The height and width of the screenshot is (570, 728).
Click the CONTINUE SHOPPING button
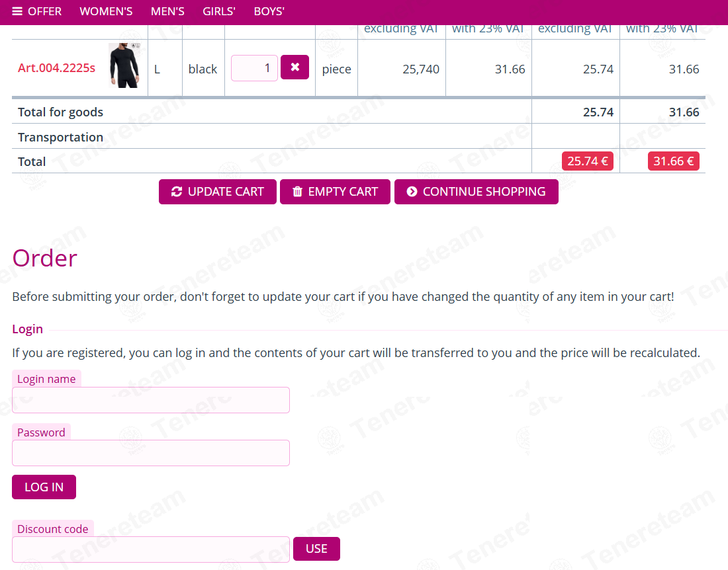click(477, 192)
